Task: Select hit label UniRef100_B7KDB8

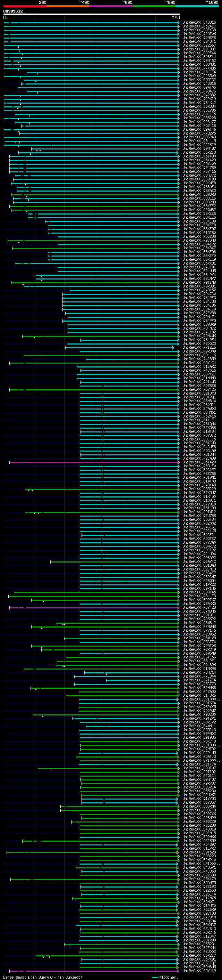Action: click(x=199, y=428)
